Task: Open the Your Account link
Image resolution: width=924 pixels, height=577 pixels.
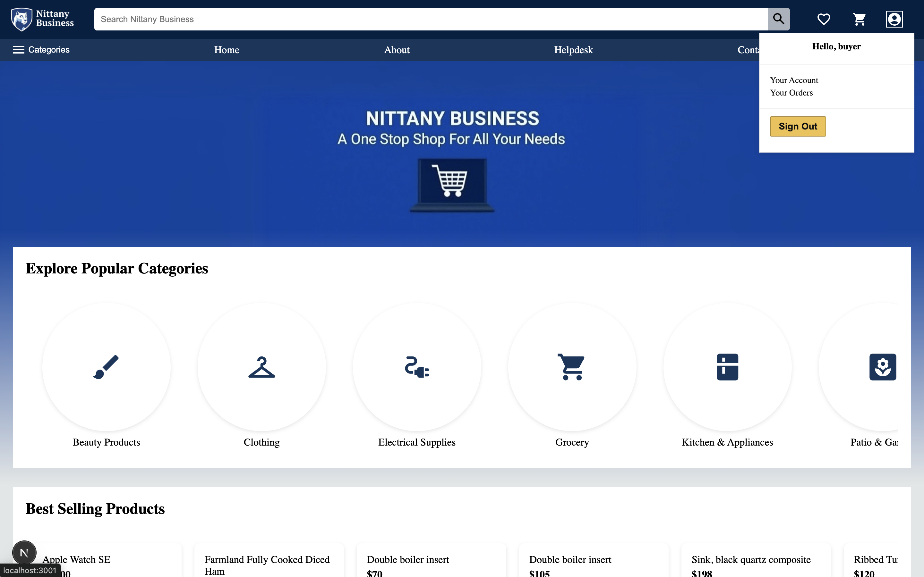Action: 794,80
